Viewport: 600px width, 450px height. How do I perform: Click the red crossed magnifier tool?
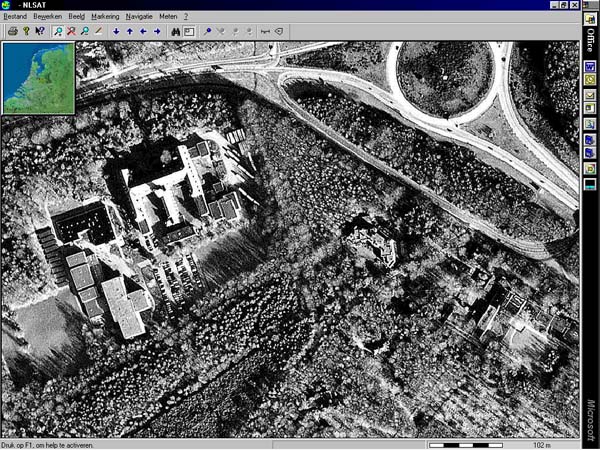tap(71, 31)
